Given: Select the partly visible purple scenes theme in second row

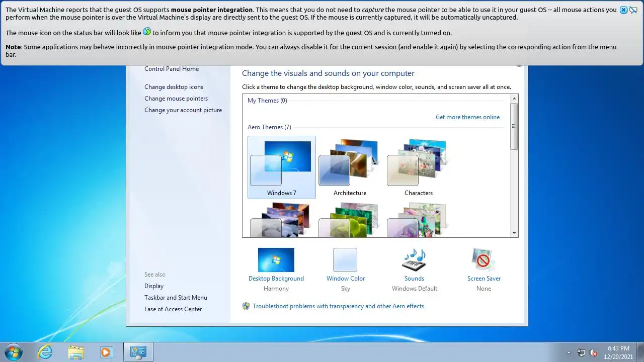Looking at the screenshot, I should pos(419,220).
